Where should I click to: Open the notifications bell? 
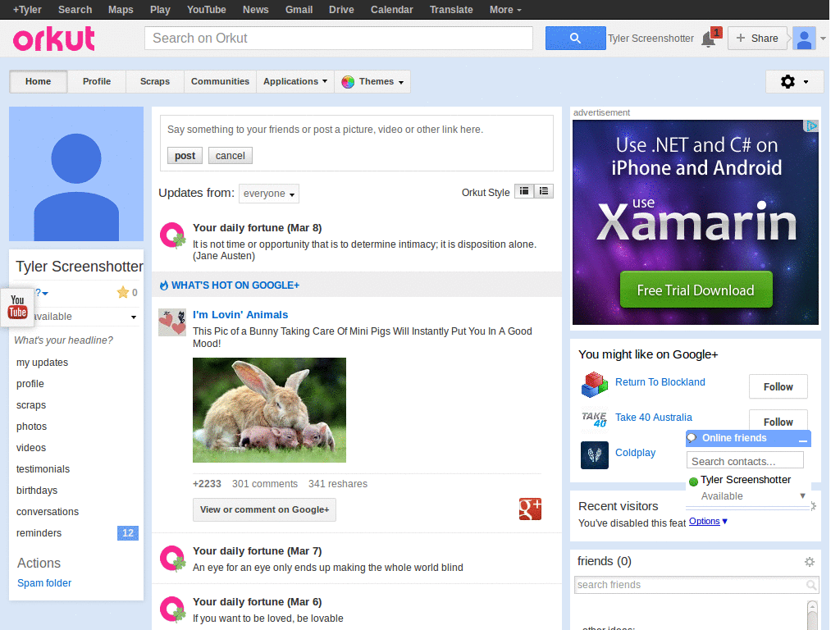(x=708, y=39)
